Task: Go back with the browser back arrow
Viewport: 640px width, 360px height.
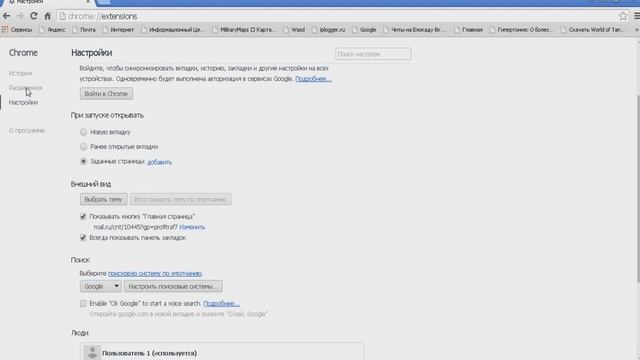Action: click(x=6, y=16)
